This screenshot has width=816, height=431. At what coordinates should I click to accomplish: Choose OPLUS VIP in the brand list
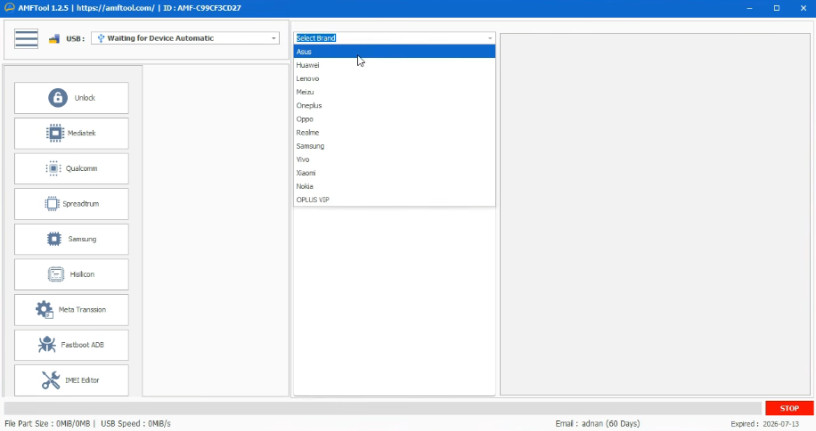(x=394, y=200)
